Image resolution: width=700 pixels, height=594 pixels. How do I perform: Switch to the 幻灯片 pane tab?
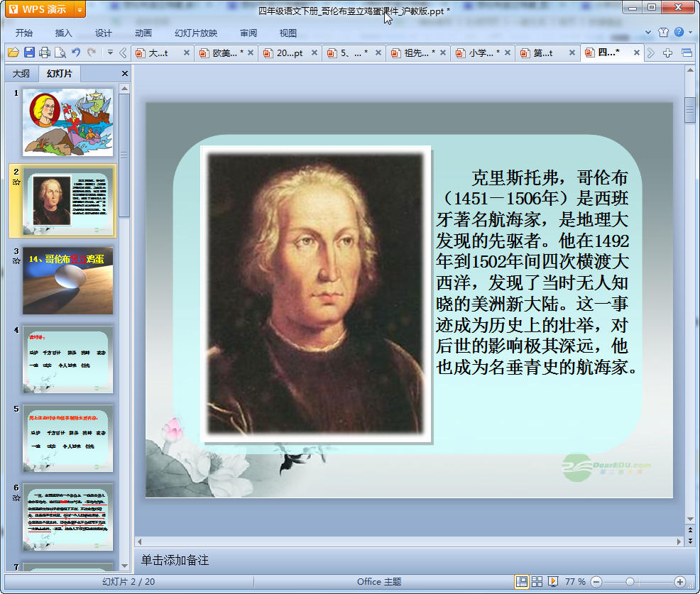click(60, 74)
